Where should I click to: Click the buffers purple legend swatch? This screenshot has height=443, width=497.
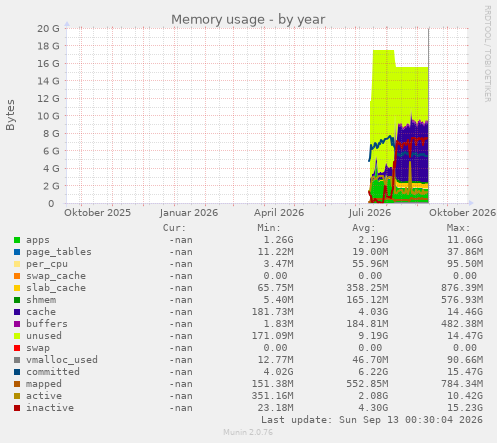click(x=17, y=324)
